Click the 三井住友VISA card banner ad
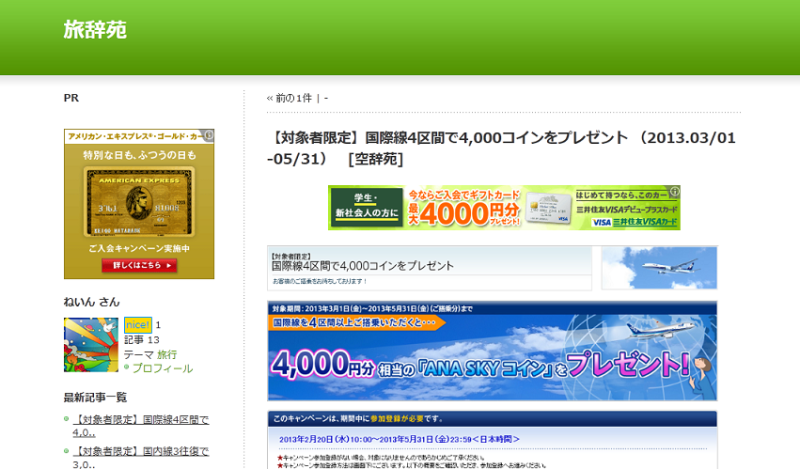Viewport: 800px width, 469px height. [x=504, y=208]
